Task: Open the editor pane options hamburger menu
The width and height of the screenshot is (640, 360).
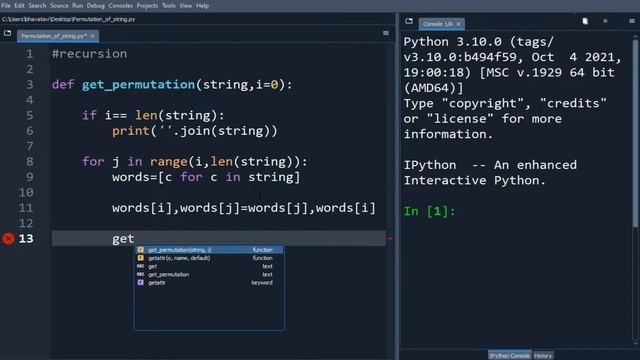Action: click(386, 33)
